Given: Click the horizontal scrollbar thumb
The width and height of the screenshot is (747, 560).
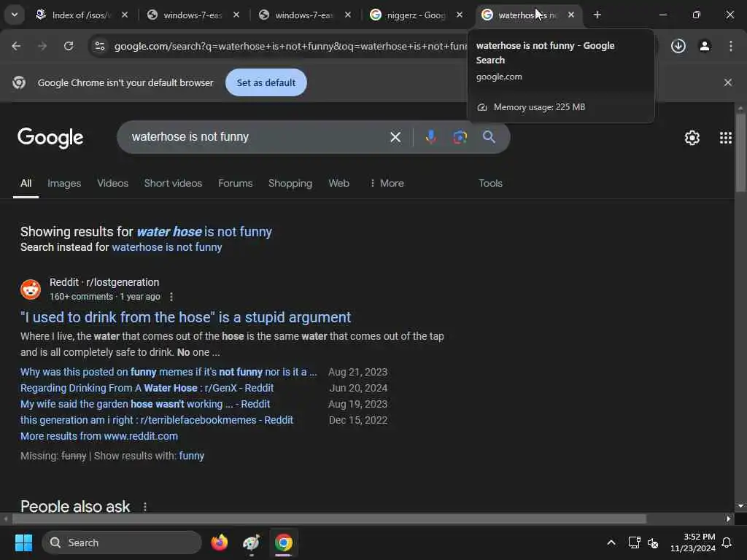Looking at the screenshot, I should [329, 518].
